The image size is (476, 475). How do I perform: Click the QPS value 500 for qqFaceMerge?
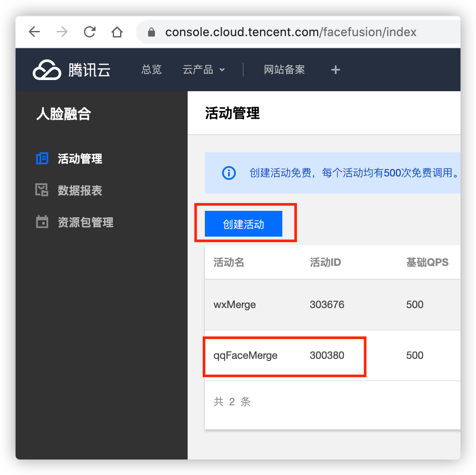(415, 355)
